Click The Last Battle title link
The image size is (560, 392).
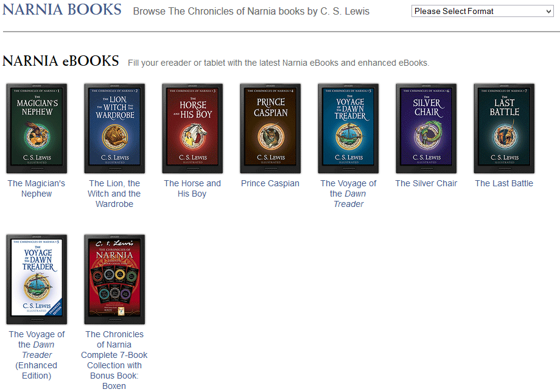coord(504,183)
